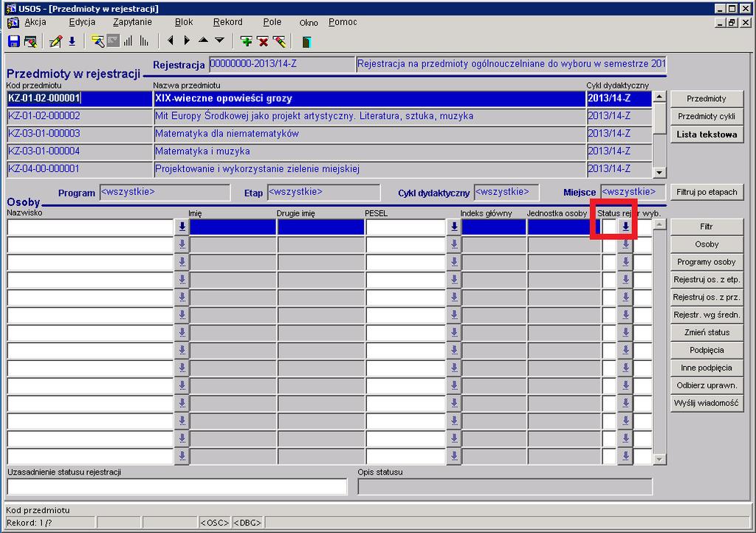The height and width of the screenshot is (533, 756).
Task: Move to the previous record with the up arrow
Action: point(204,41)
